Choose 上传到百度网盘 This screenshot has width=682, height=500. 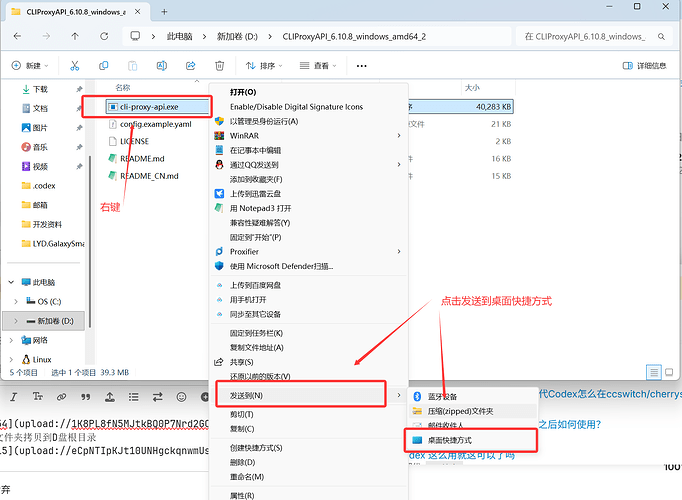309,285
